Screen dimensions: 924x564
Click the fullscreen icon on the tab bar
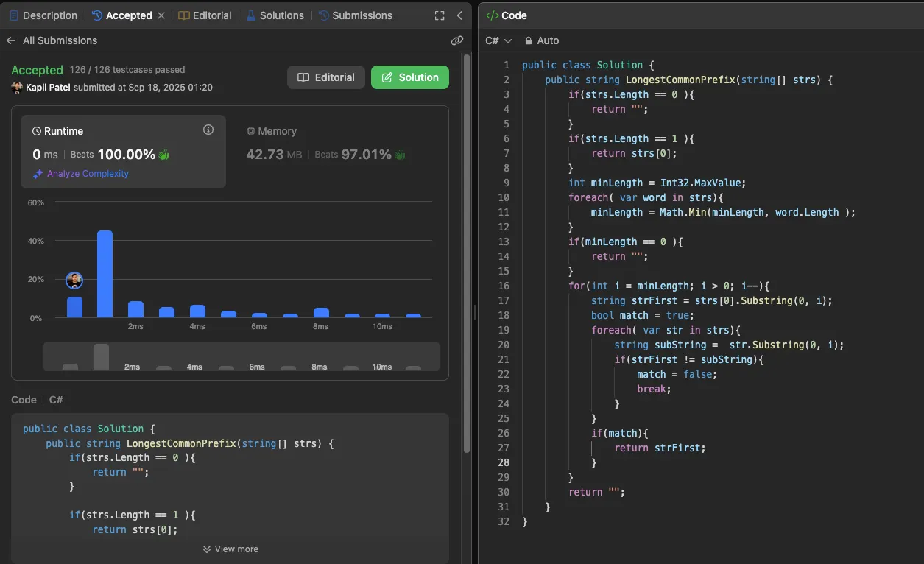[x=440, y=15]
